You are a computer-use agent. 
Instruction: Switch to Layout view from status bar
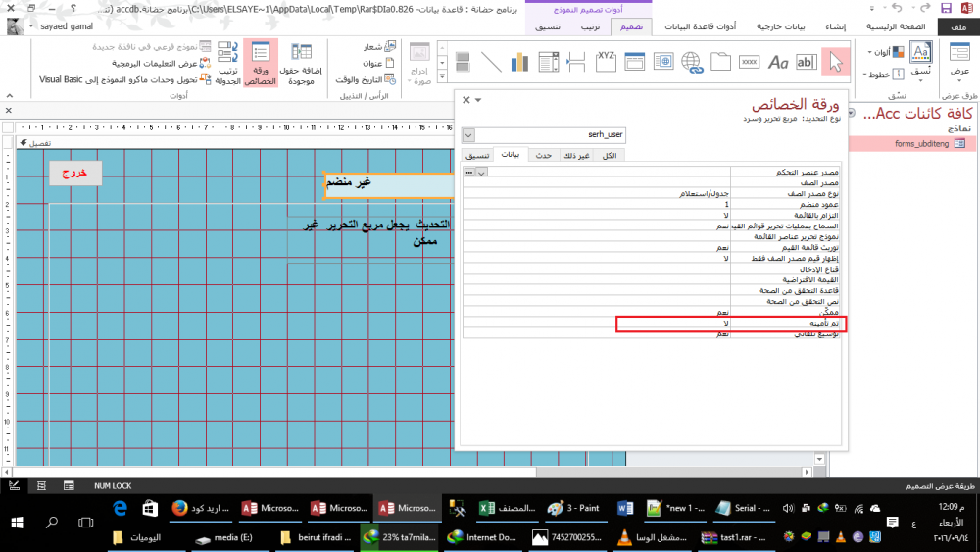pyautogui.click(x=41, y=485)
